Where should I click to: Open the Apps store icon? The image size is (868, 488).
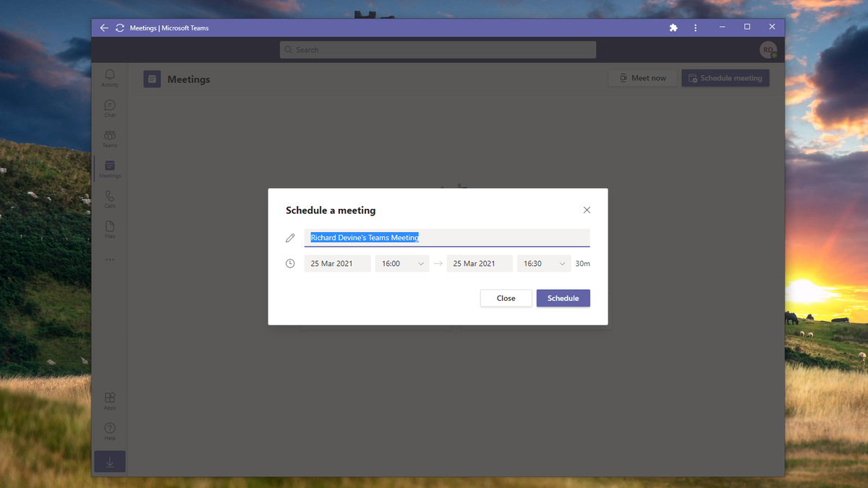click(110, 401)
